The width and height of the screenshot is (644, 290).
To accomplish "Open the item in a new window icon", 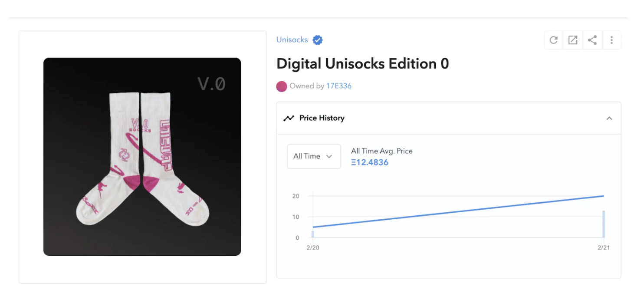I will click(573, 40).
